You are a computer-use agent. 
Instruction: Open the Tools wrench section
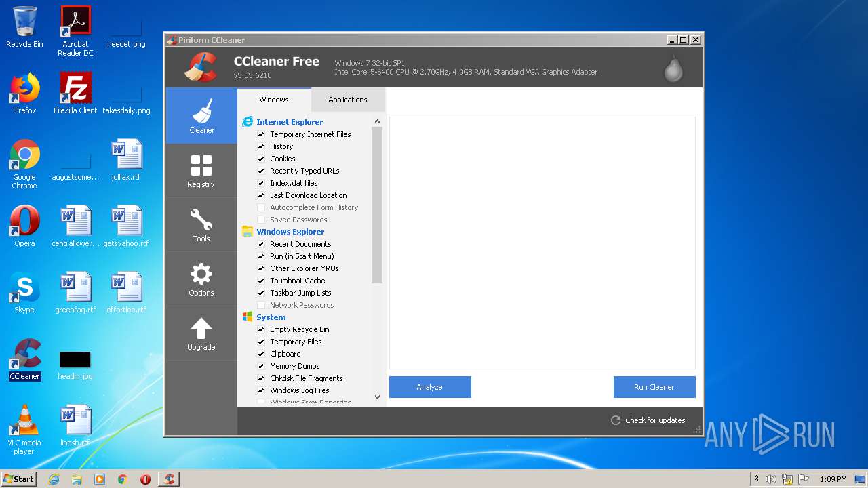[201, 224]
